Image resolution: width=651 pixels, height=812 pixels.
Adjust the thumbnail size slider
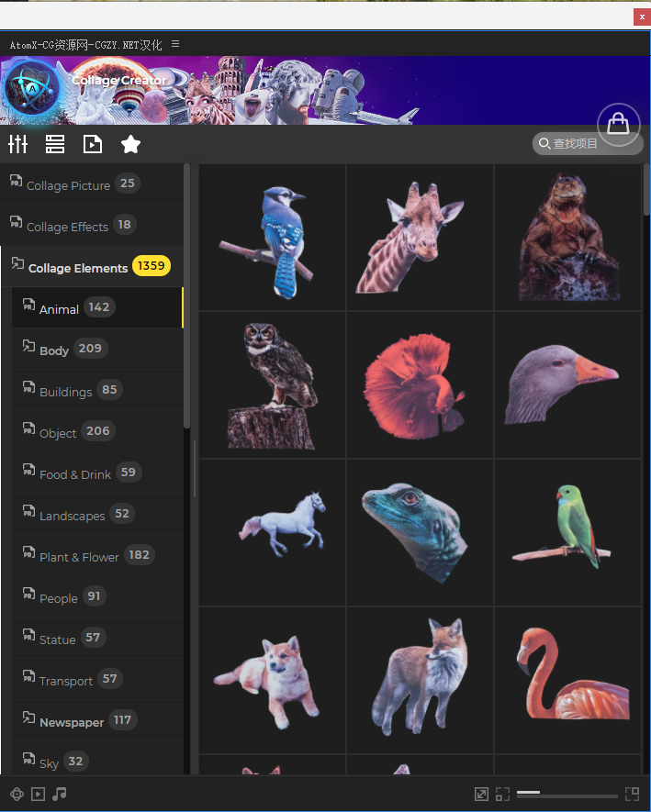(x=567, y=794)
